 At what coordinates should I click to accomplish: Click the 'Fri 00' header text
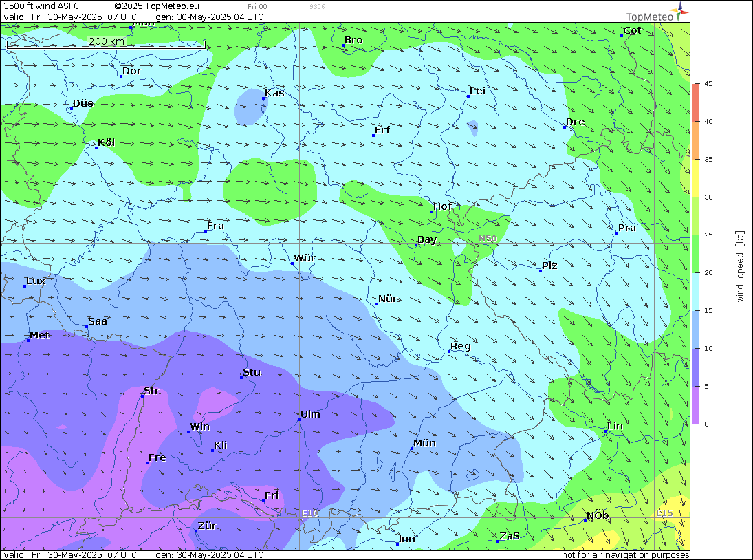pyautogui.click(x=257, y=7)
